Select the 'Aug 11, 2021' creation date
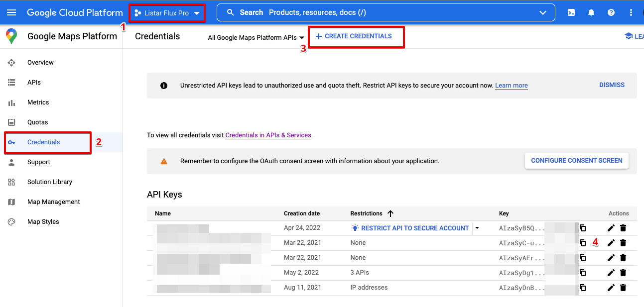 [303, 288]
